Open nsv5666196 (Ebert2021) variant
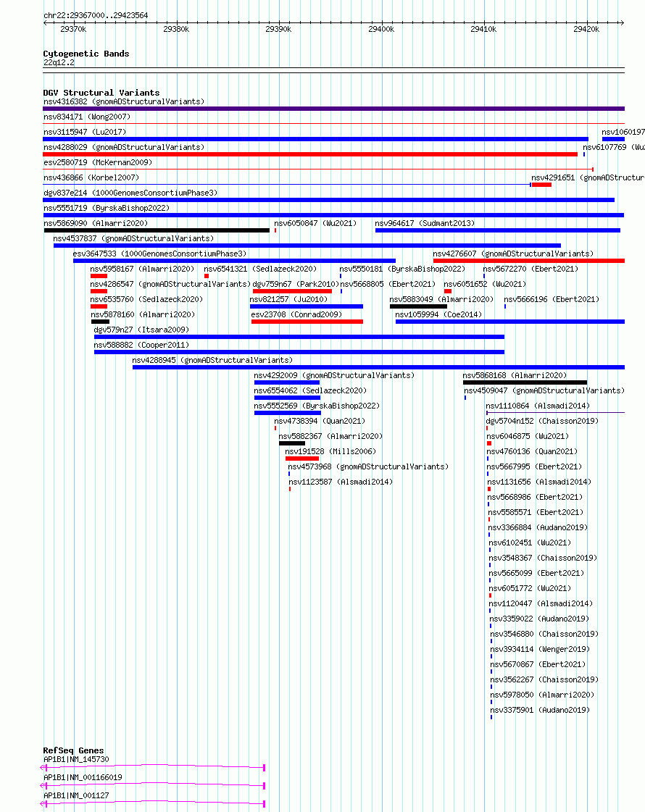 click(552, 299)
